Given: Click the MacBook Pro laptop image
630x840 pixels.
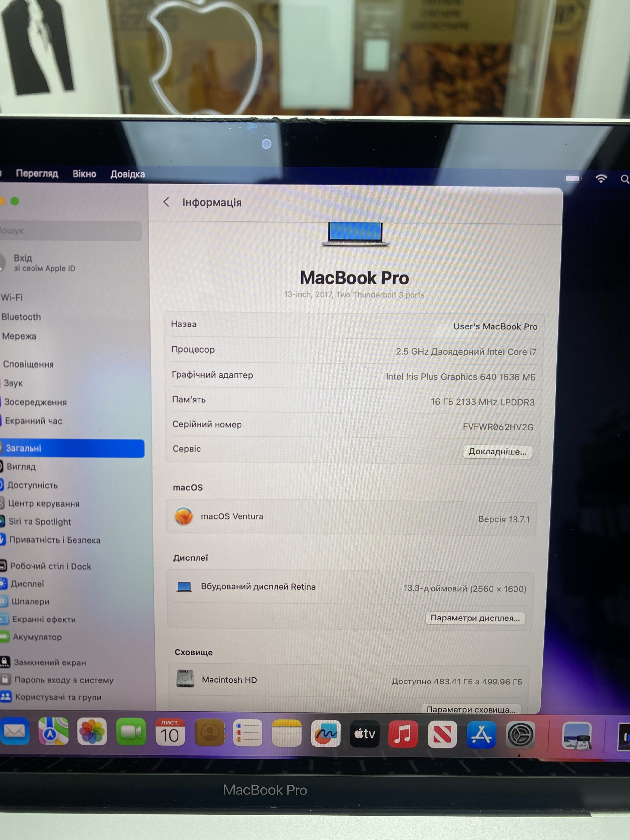Looking at the screenshot, I should 355,235.
